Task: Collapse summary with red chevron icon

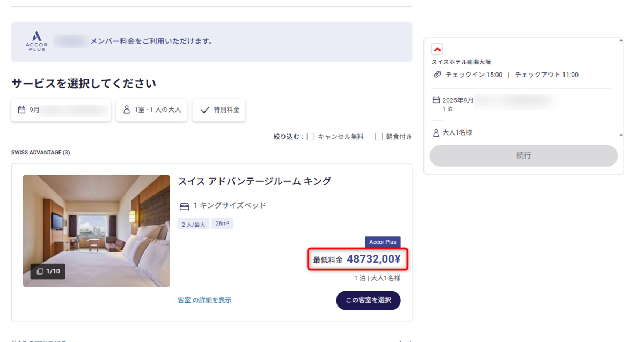Action: pos(437,49)
